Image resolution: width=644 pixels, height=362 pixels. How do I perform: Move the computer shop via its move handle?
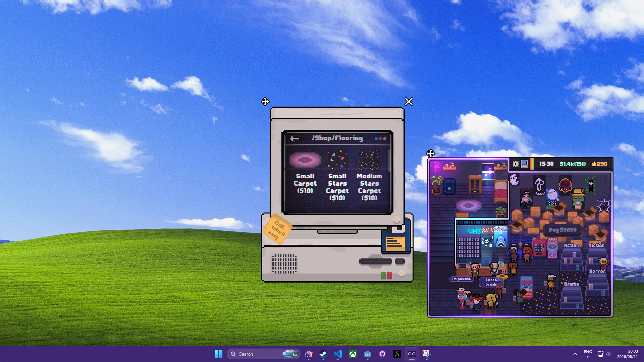(265, 102)
